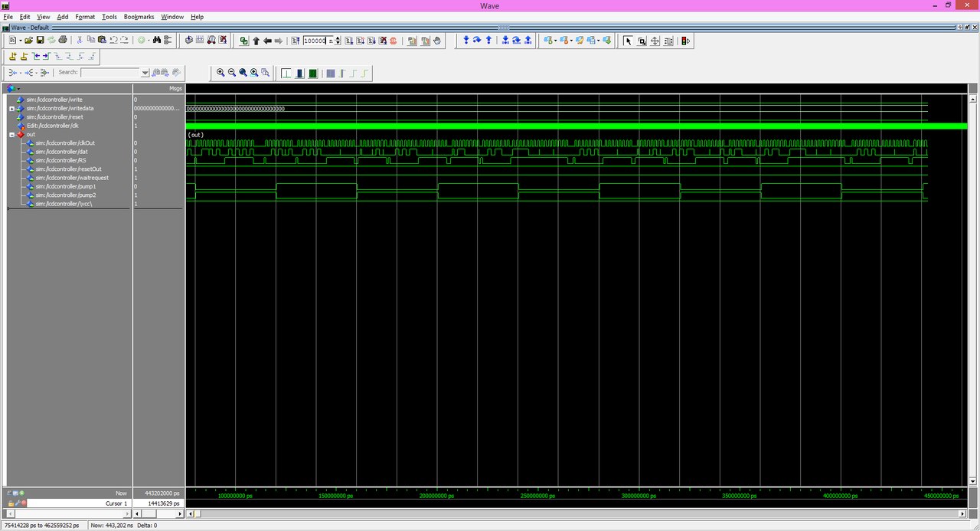Click the Continue Run icon

(x=360, y=41)
